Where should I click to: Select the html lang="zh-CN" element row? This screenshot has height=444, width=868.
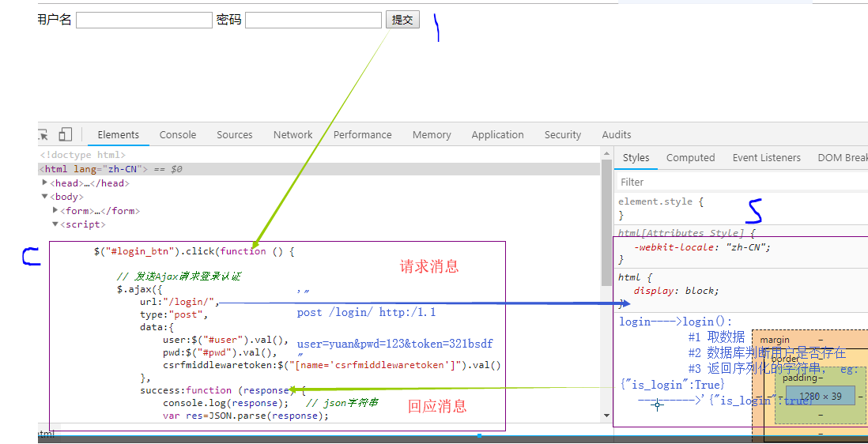point(319,169)
